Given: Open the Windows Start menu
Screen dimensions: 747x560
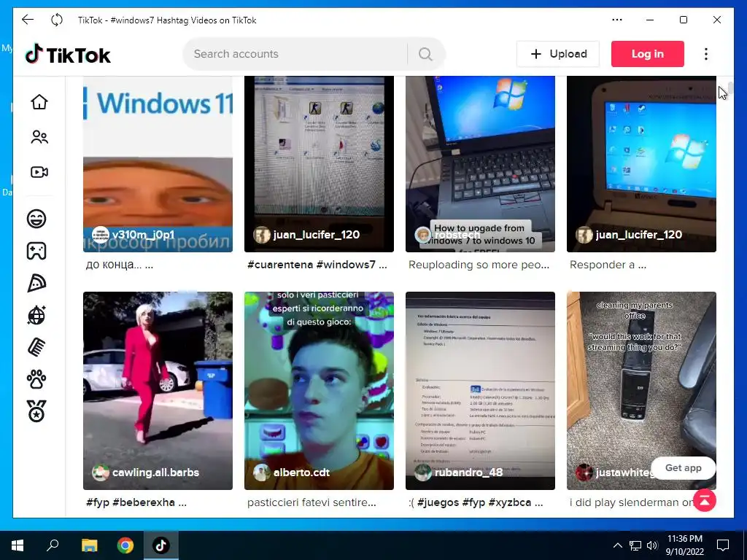Looking at the screenshot, I should pyautogui.click(x=18, y=545).
